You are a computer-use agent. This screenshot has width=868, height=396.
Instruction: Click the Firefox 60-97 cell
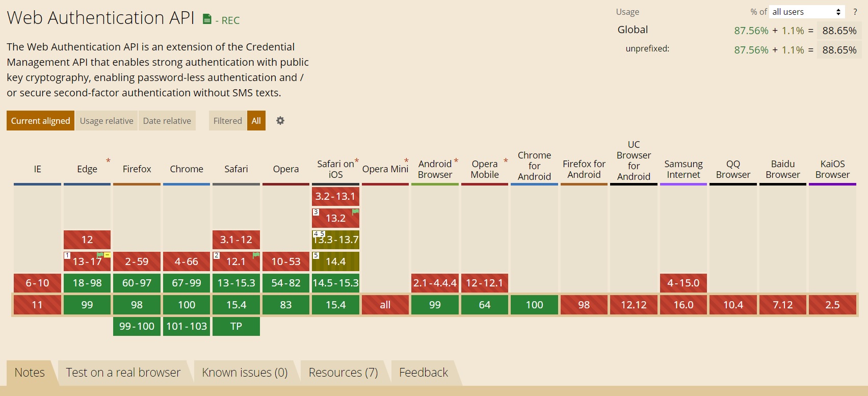click(x=137, y=283)
